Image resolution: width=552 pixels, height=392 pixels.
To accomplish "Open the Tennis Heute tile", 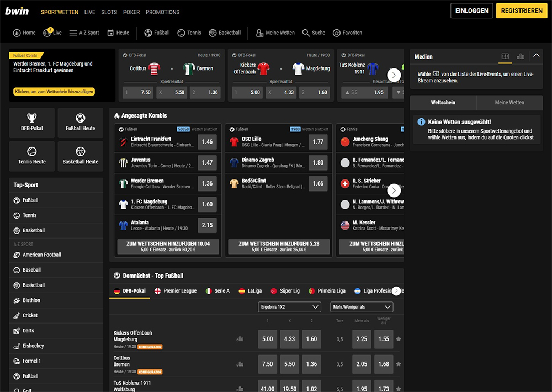I will pos(31,156).
